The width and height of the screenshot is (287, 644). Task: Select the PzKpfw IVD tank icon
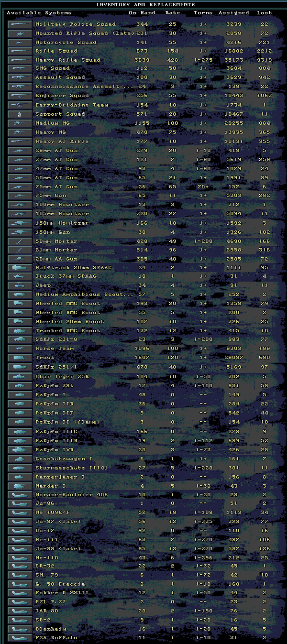pyautogui.click(x=20, y=450)
